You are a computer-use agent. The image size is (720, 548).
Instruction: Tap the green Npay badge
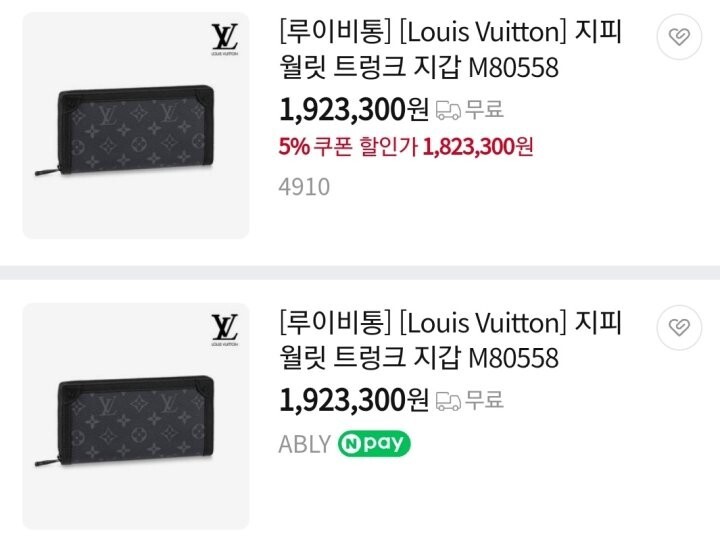pos(375,444)
